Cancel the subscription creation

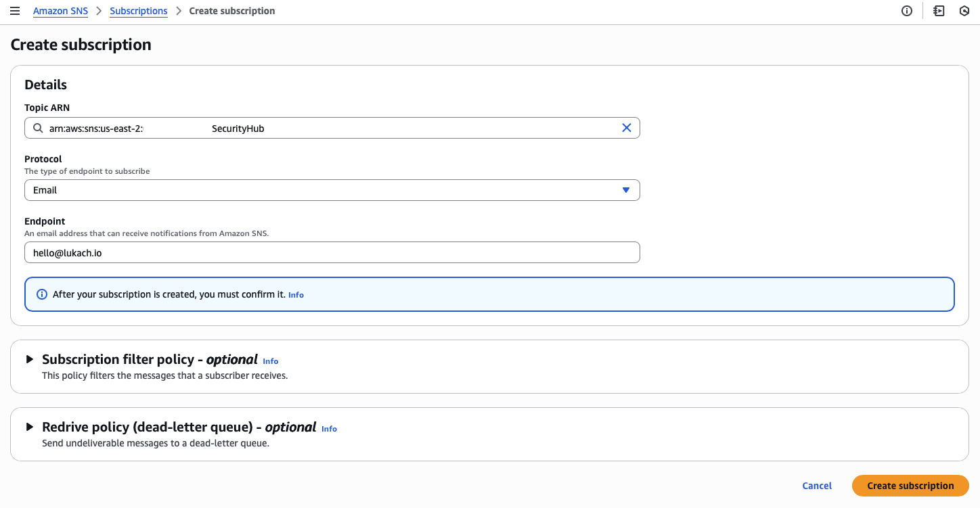point(817,486)
